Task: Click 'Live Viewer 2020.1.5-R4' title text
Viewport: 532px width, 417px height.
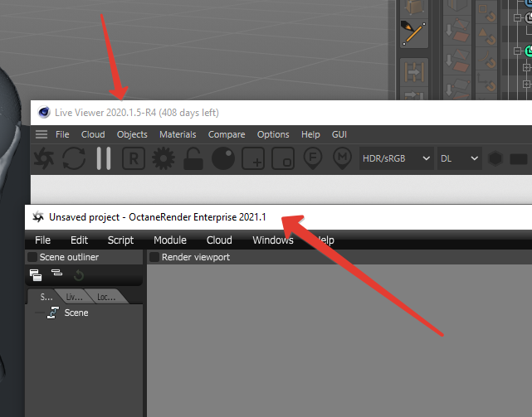Action: click(105, 113)
